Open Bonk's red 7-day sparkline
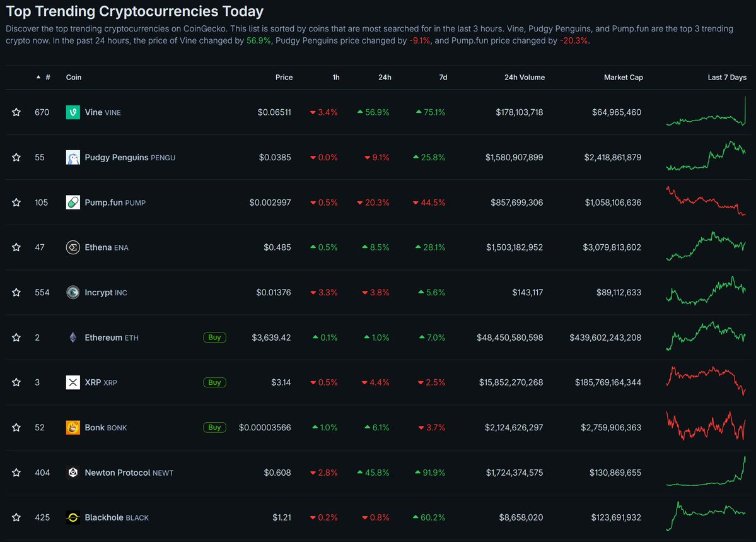The image size is (756, 542). [x=706, y=425]
